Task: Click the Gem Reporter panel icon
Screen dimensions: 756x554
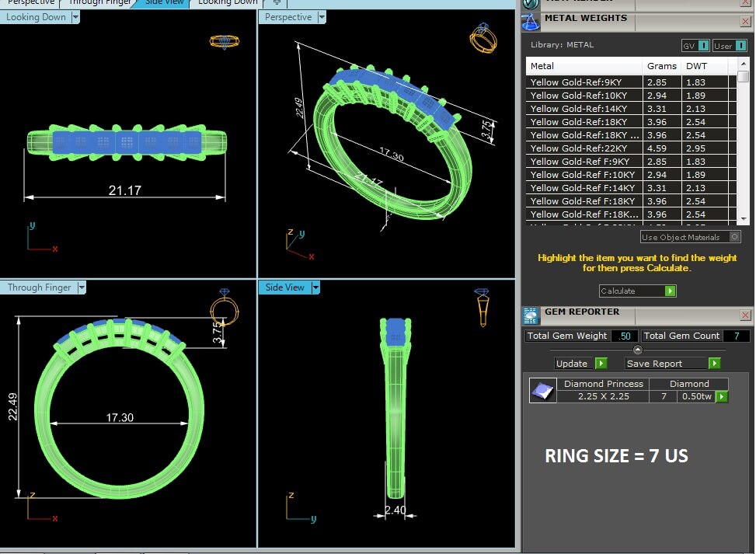Action: tap(531, 315)
